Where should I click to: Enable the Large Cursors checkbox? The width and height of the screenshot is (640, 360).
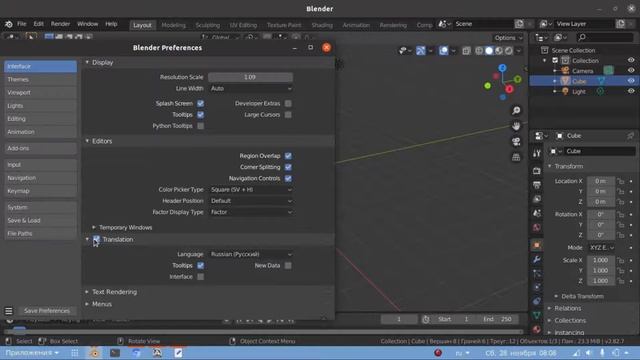pos(288,115)
